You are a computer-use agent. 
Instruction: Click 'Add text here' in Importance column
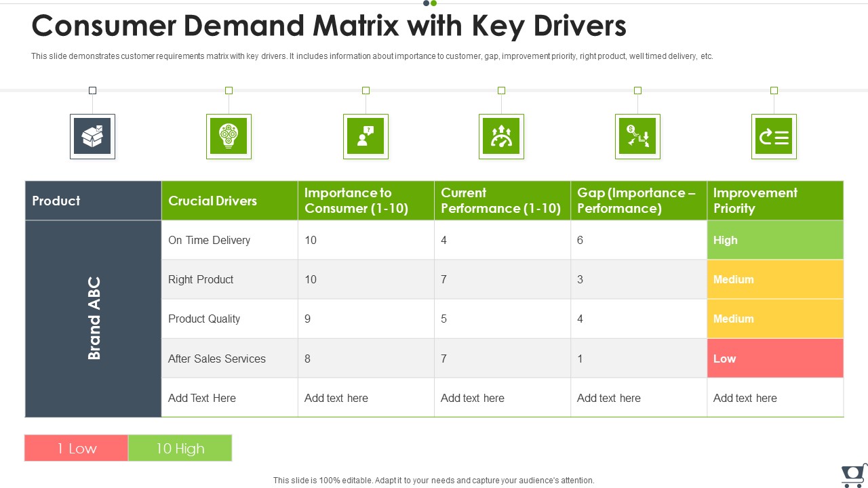366,398
